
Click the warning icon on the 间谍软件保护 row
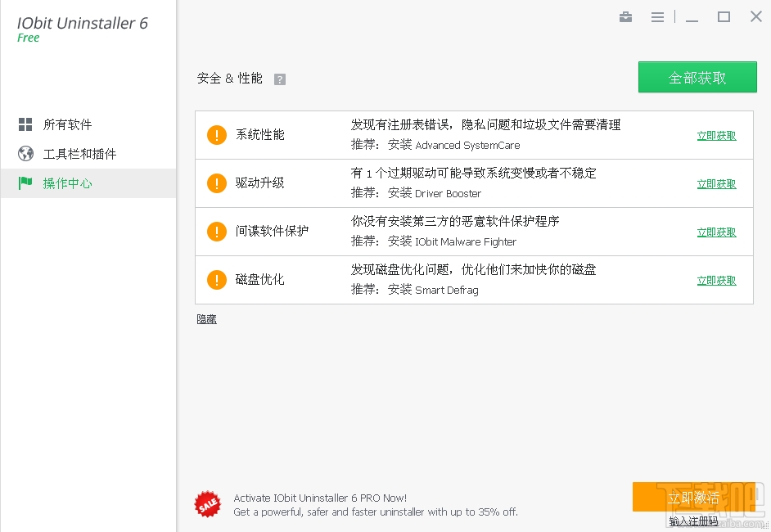216,232
